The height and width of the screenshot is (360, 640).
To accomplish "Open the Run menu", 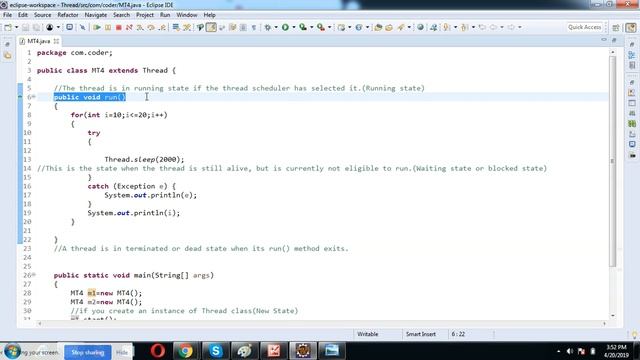I will [165, 15].
